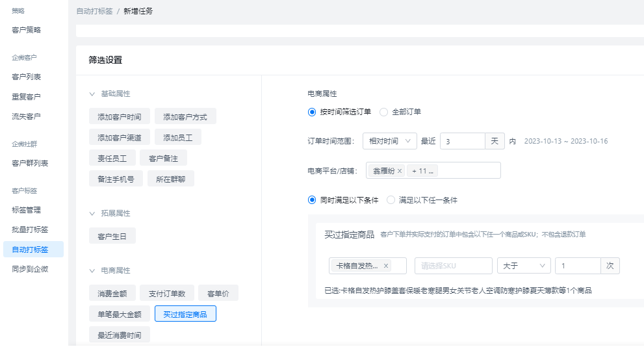644x347 pixels.
Task: Select 全部订单 radio option
Action: (x=383, y=112)
